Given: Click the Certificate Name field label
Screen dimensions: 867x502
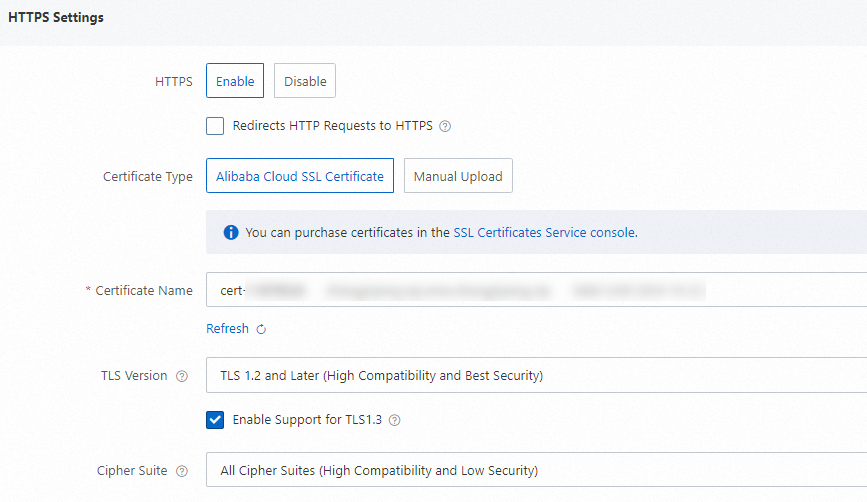Looking at the screenshot, I should [x=144, y=291].
